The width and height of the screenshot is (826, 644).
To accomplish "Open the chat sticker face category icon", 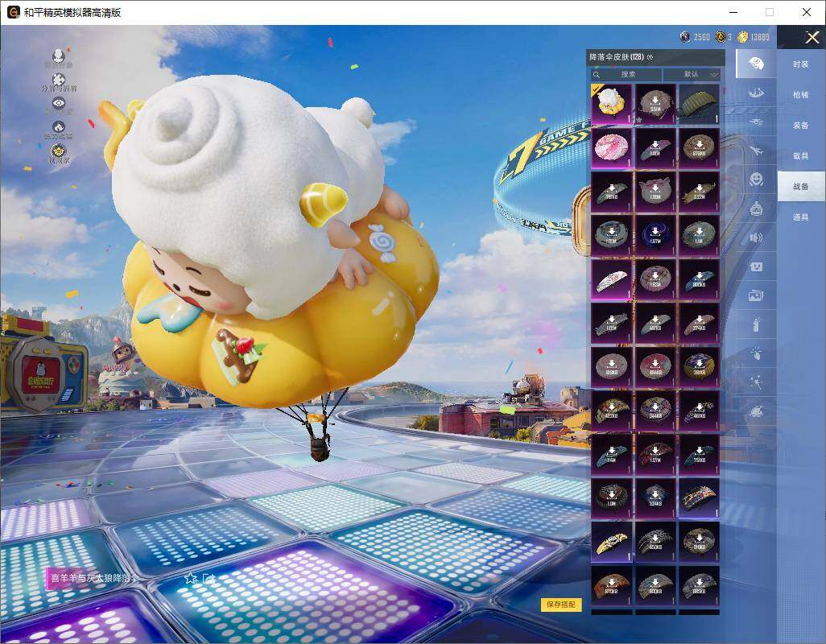I will coord(756,267).
